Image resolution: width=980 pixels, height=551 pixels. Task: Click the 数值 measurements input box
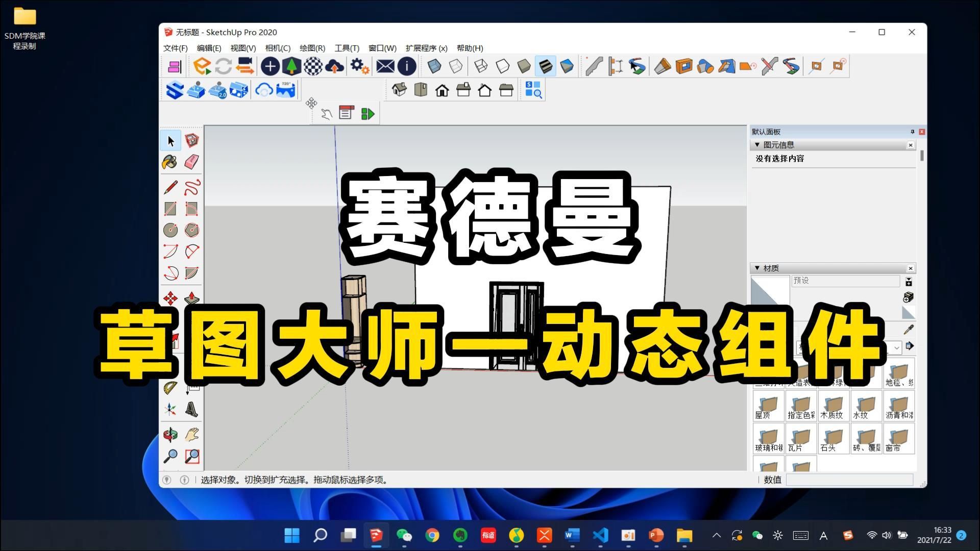[x=849, y=480]
